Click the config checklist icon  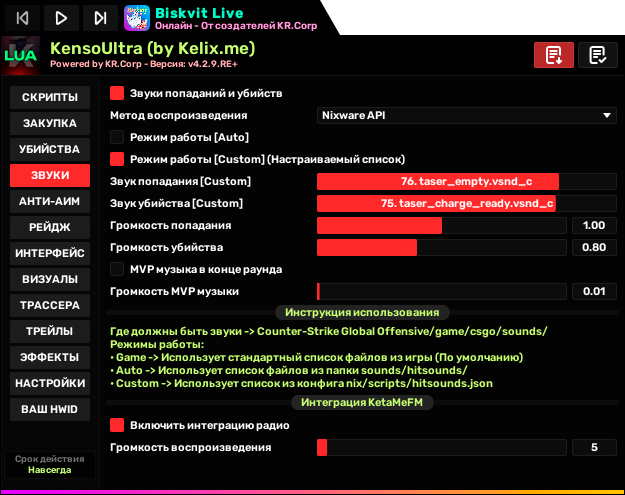pos(598,55)
